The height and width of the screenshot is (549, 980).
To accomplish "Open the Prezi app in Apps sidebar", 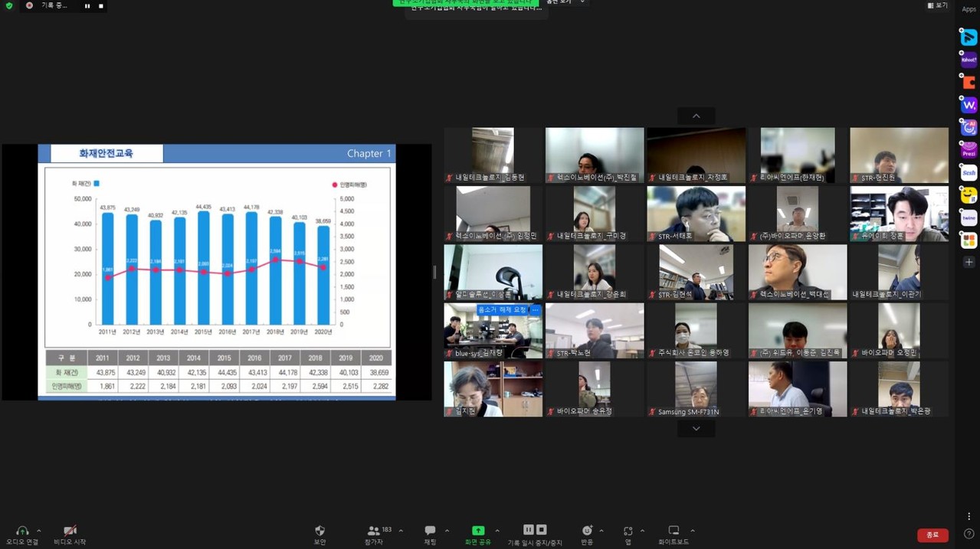I will click(969, 149).
